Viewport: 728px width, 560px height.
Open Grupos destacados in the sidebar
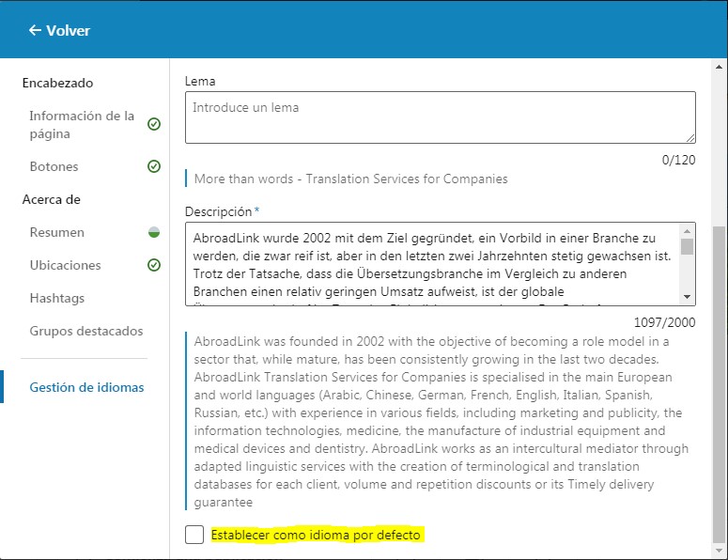point(86,331)
